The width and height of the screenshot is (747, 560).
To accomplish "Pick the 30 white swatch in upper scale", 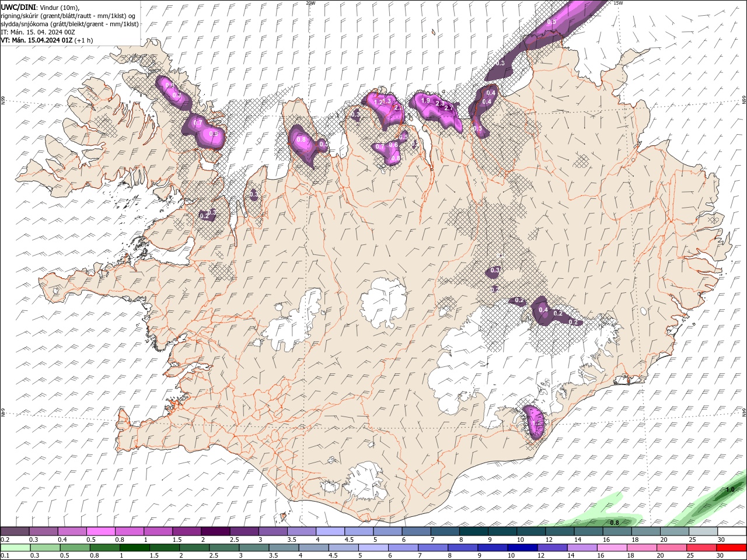I will (731, 531).
